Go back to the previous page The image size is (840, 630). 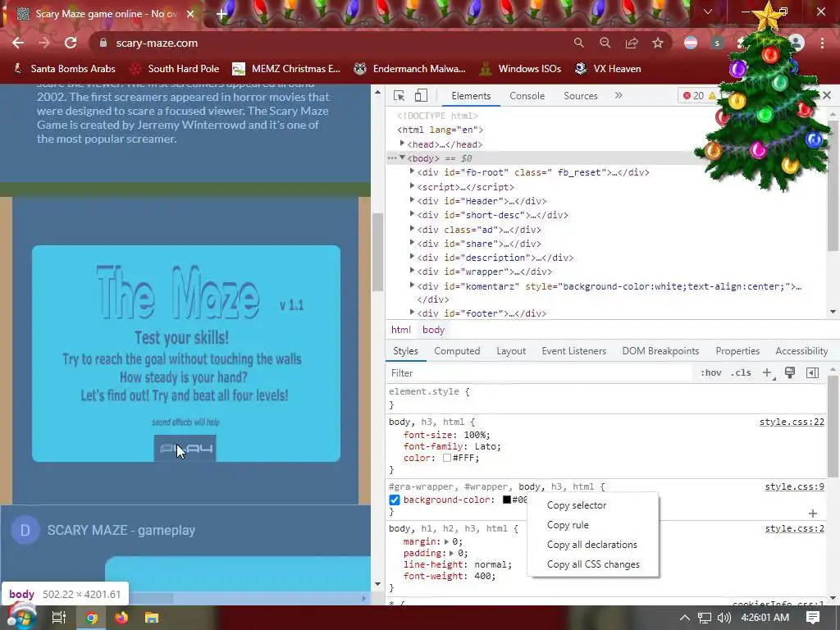(18, 43)
